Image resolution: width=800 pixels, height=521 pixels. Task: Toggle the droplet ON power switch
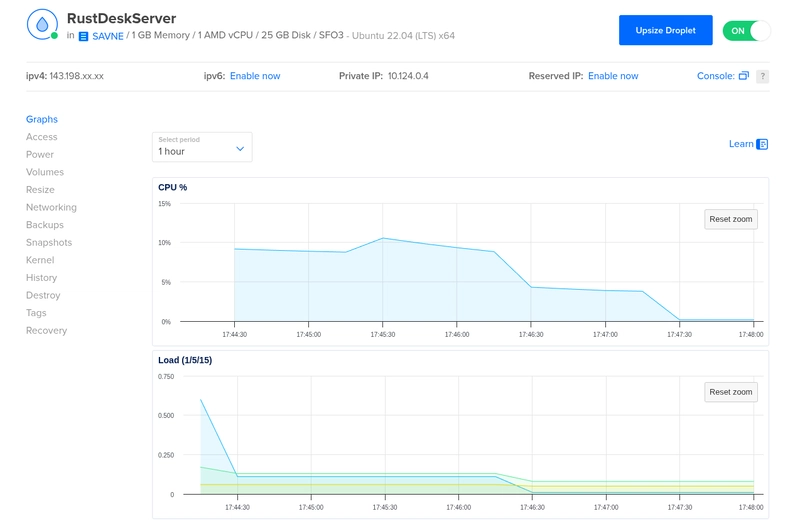[746, 31]
